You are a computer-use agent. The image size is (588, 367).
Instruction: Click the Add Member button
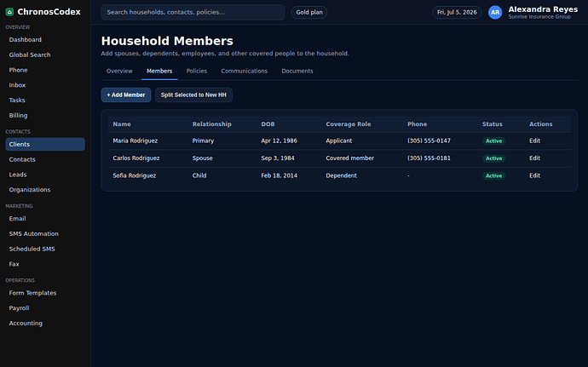click(x=126, y=95)
